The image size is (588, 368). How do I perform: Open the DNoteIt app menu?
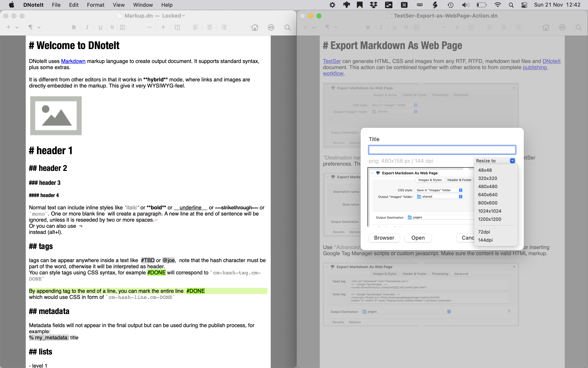33,5
